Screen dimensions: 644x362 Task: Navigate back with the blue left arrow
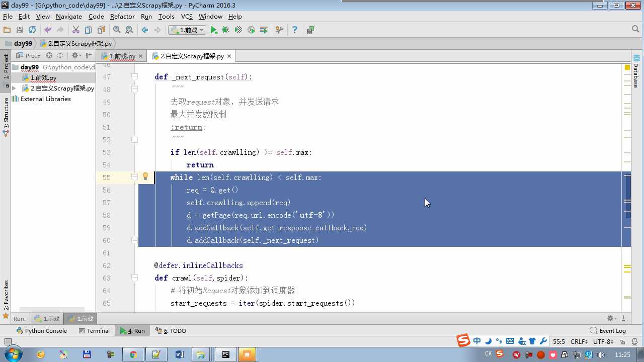[x=145, y=30]
